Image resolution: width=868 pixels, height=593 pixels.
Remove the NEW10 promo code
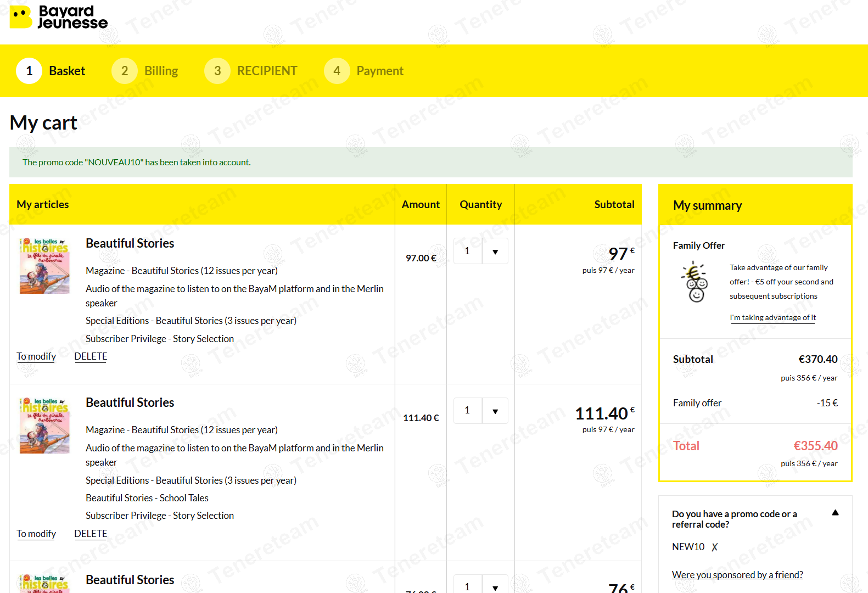(714, 547)
